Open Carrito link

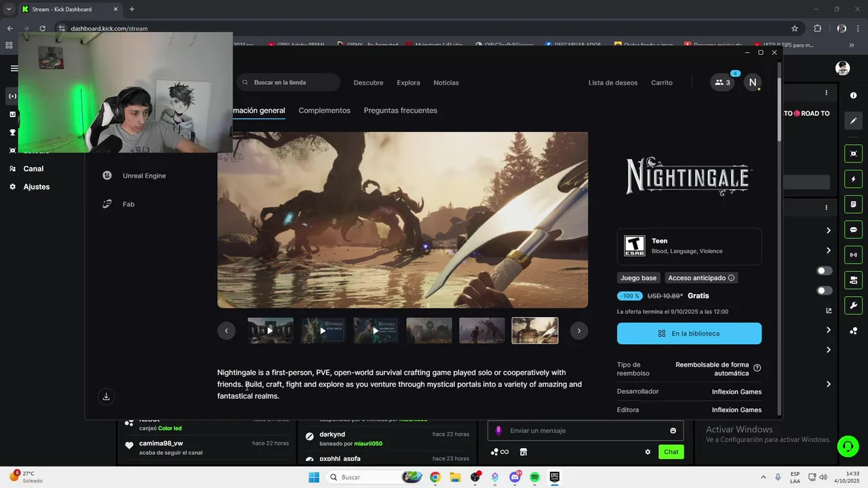662,83
